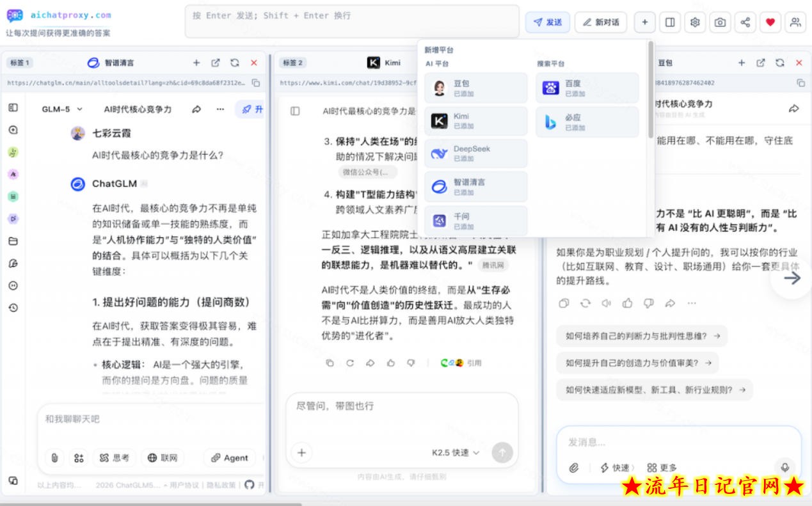Click plus icon in 豆包 panel header

(741, 63)
